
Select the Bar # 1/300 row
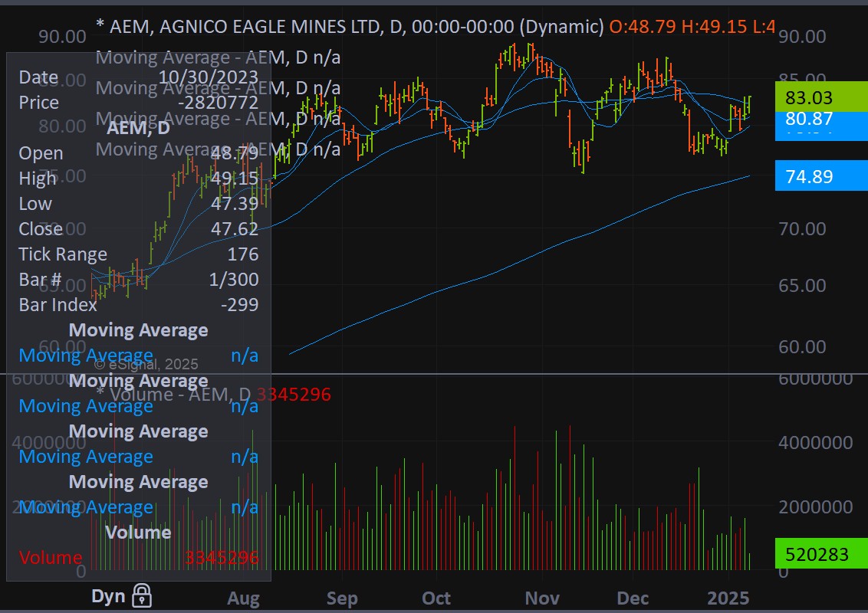coord(138,280)
